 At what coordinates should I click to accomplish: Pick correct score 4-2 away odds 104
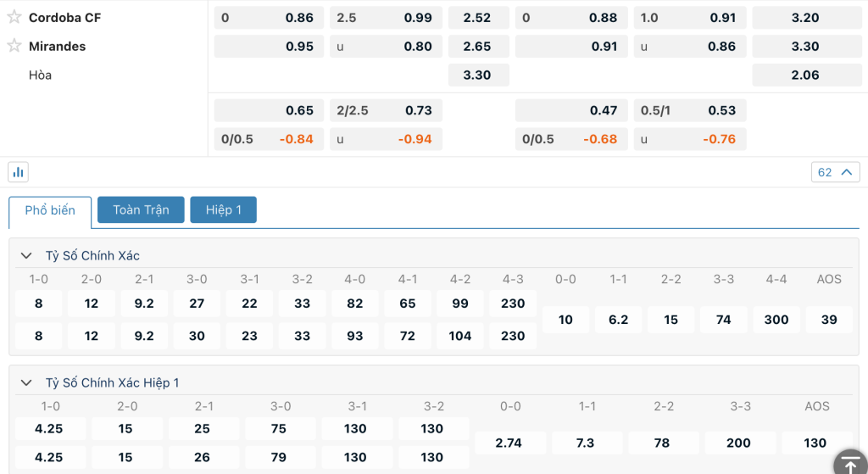[460, 336]
